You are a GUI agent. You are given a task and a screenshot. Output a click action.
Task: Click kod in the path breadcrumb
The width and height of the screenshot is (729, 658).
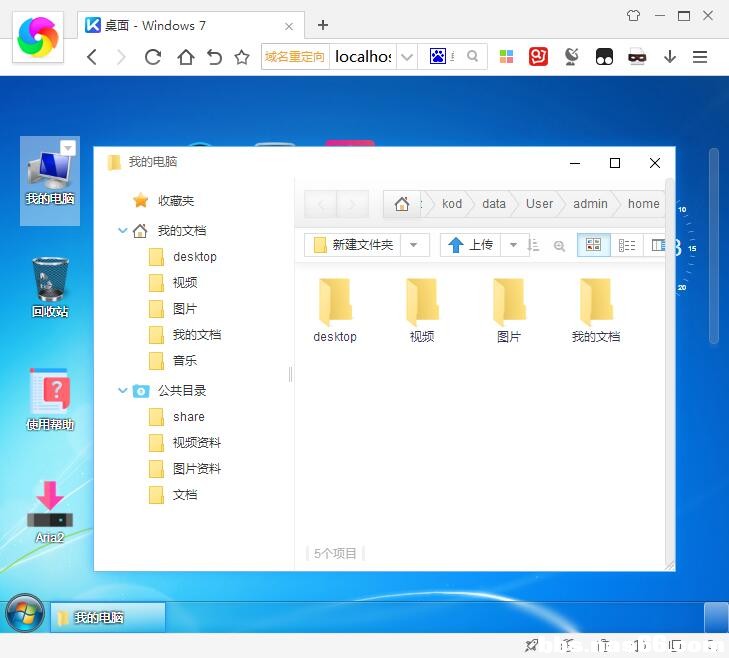452,204
